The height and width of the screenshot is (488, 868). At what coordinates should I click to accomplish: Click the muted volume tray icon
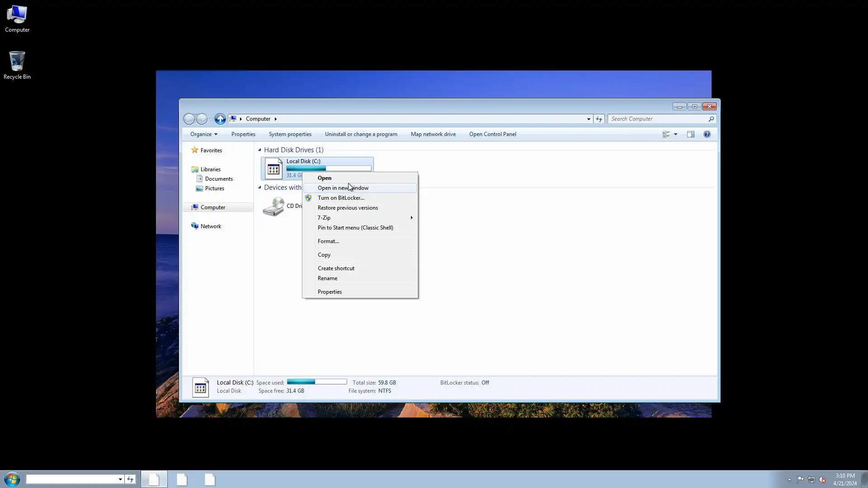822,479
